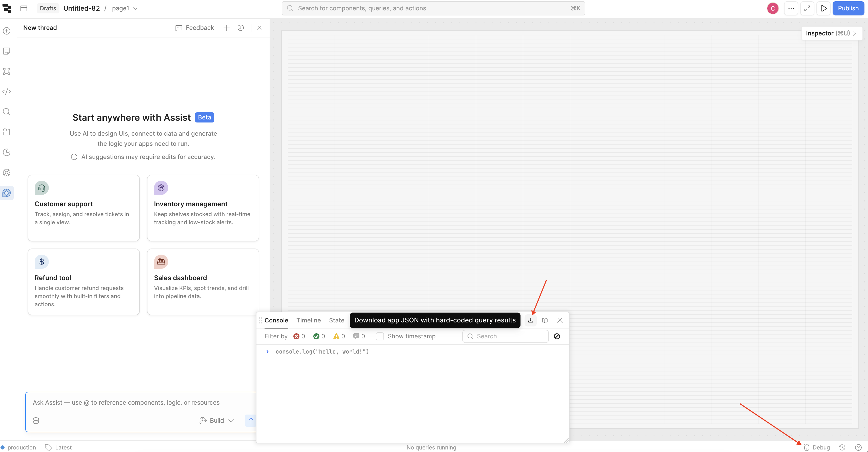Expand the Inspector panel
The width and height of the screenshot is (868, 452).
[x=831, y=33]
